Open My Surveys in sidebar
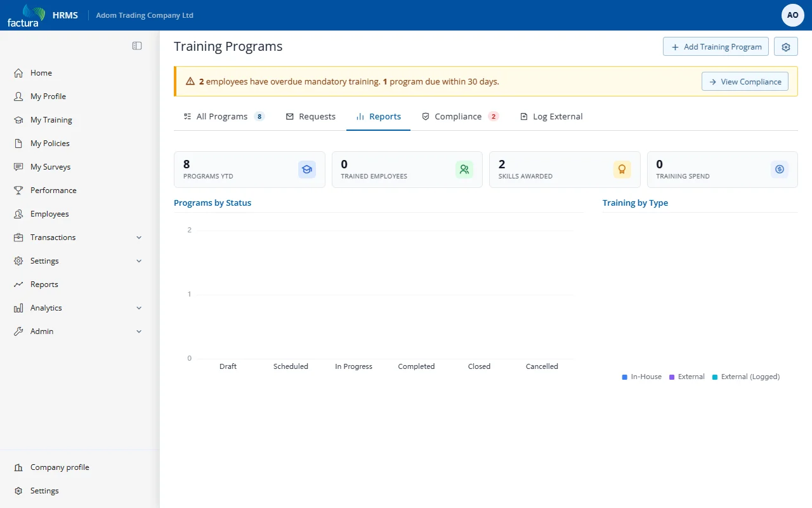The width and height of the screenshot is (812, 508). (80, 167)
